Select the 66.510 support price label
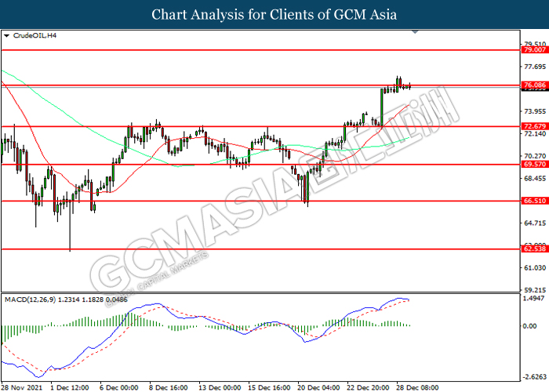This screenshot has width=549, height=392. click(x=535, y=201)
